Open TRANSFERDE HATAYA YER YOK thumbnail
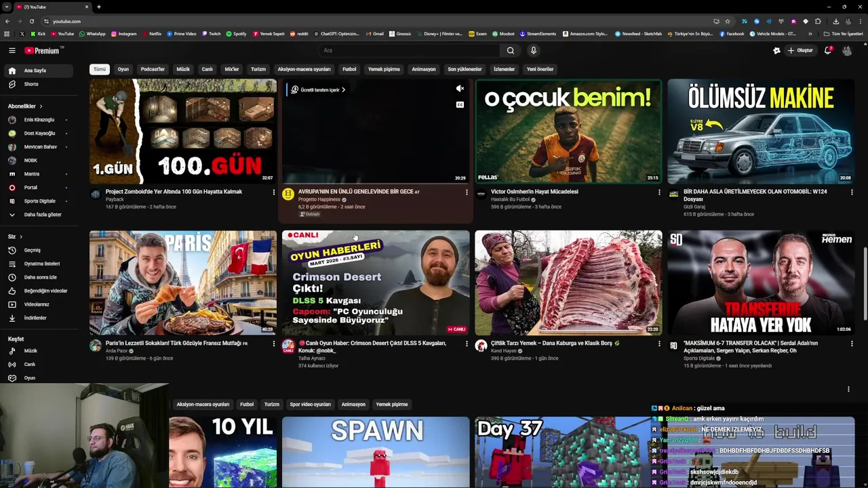868x488 pixels. click(x=761, y=283)
